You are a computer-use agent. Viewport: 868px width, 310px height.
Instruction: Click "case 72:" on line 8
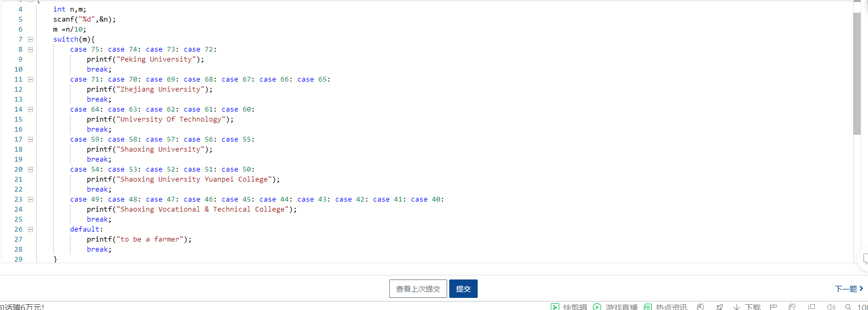click(x=200, y=49)
